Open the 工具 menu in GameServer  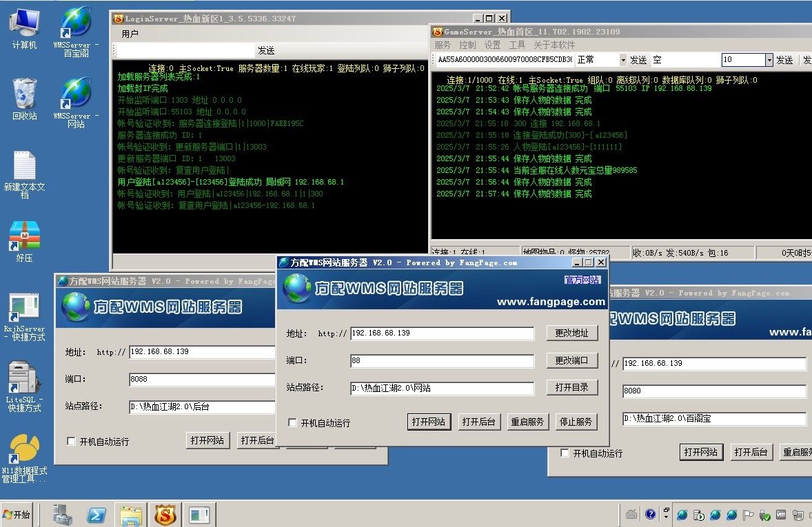518,45
